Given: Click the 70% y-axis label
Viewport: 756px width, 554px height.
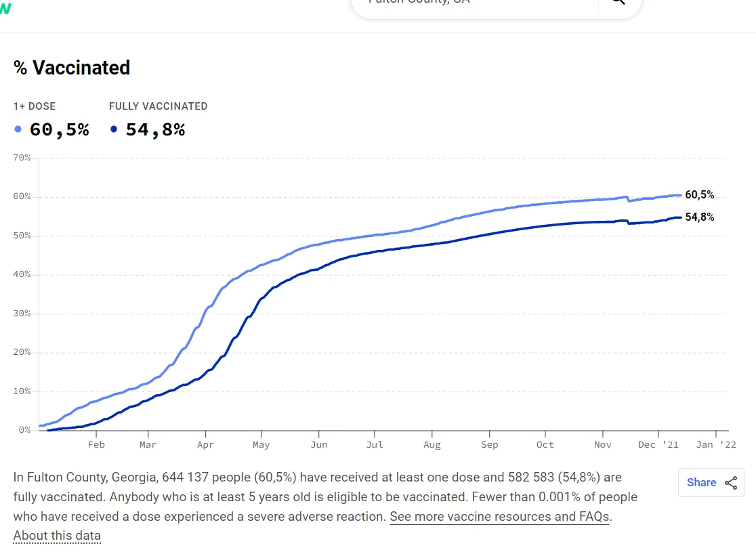Looking at the screenshot, I should tap(22, 158).
